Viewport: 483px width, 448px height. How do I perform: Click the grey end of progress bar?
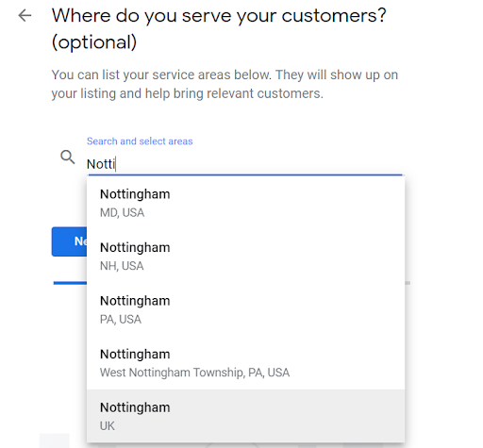point(408,283)
